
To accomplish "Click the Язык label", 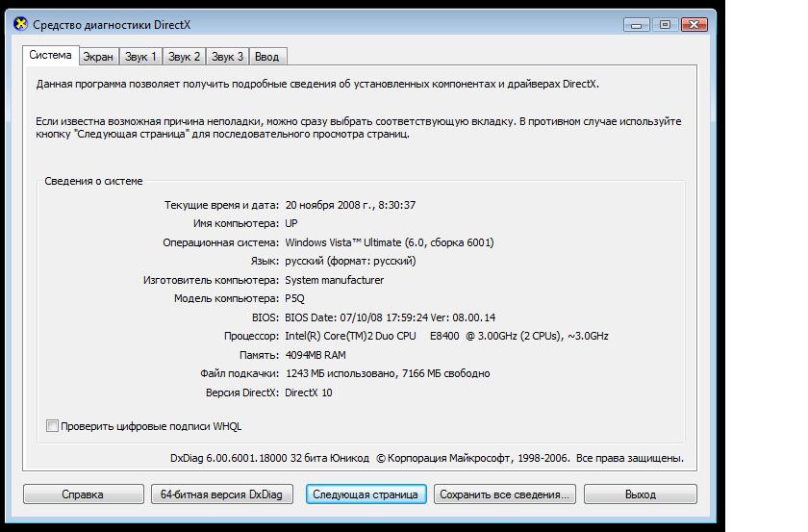I will [265, 261].
